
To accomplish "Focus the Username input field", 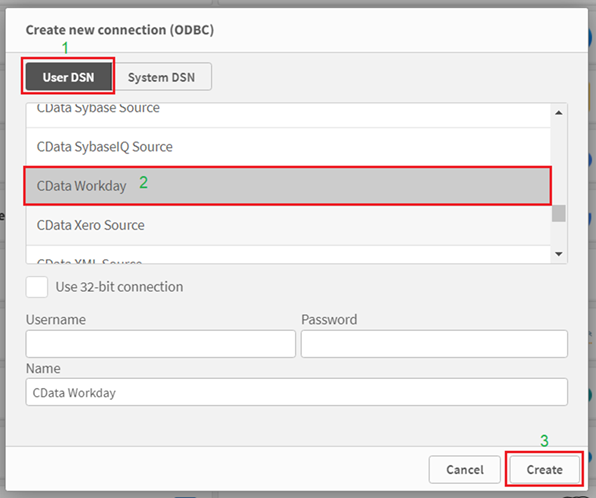I will 161,344.
